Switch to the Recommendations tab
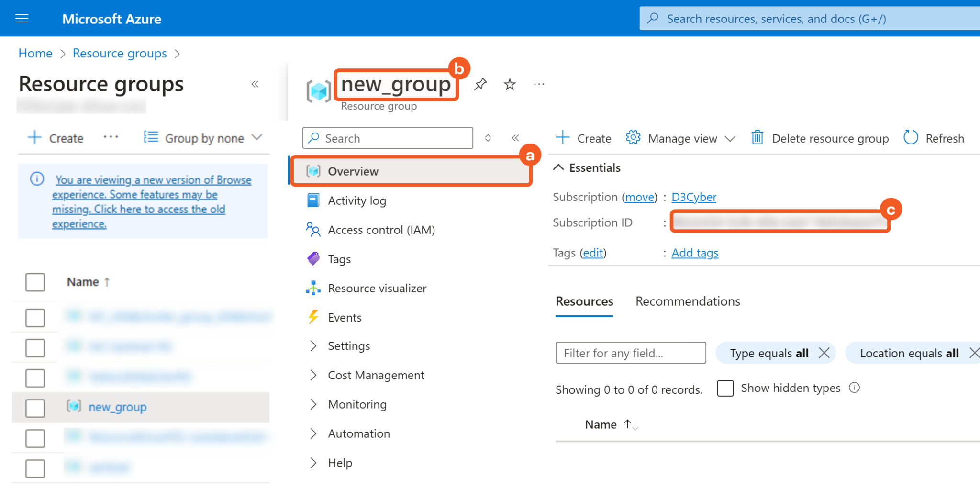Image resolution: width=980 pixels, height=489 pixels. [x=687, y=301]
